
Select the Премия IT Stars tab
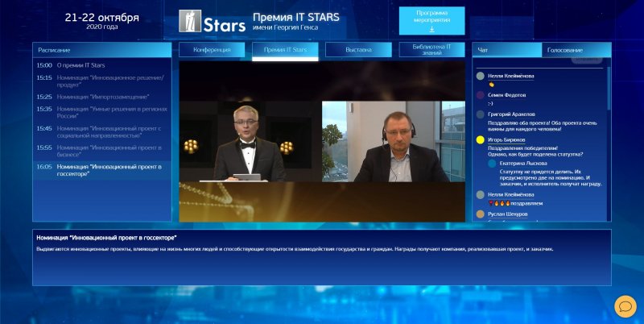coord(285,50)
